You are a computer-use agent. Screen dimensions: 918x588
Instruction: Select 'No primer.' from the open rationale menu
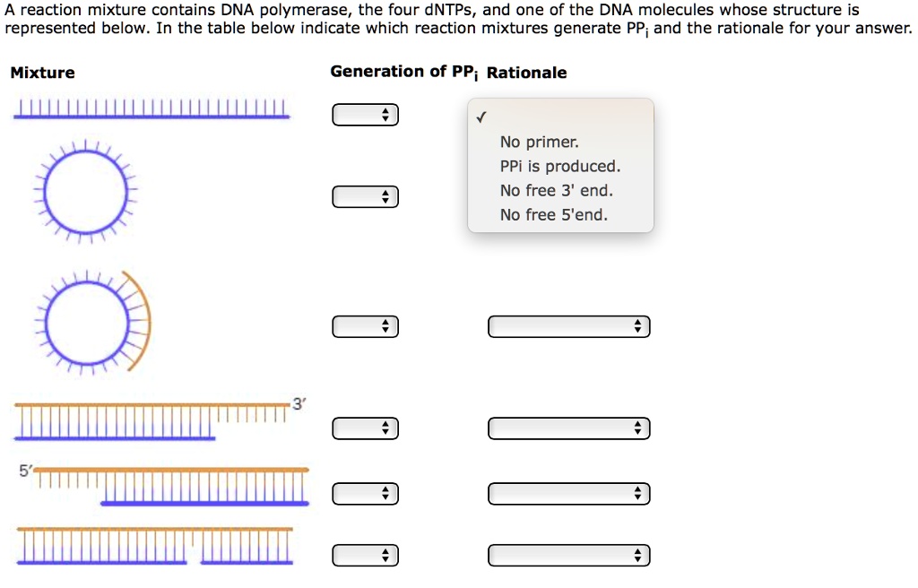[x=540, y=142]
